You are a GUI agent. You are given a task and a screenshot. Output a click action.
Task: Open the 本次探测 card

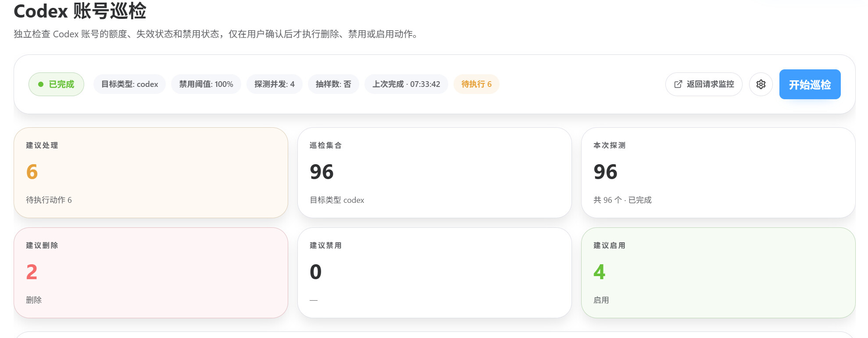(x=718, y=173)
